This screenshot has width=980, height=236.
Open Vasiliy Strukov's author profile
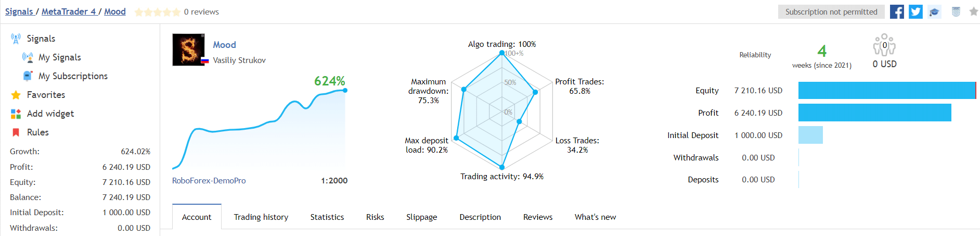(x=239, y=60)
